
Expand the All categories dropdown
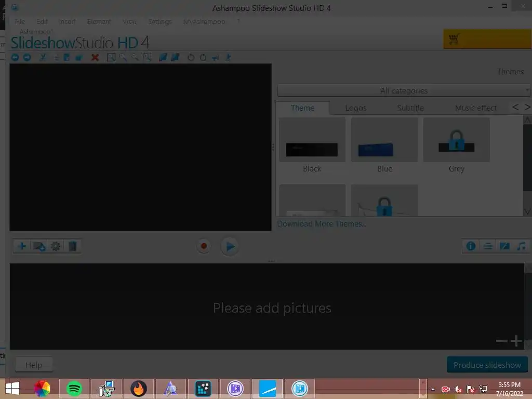coord(404,90)
